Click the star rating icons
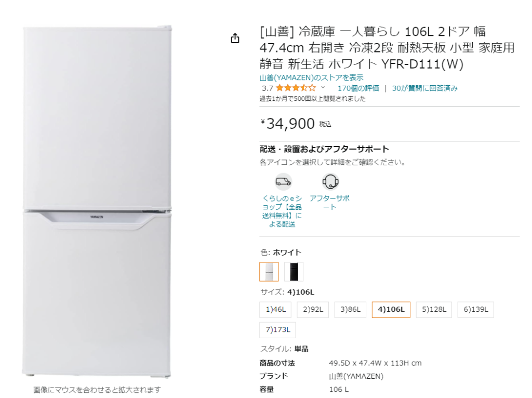Viewport: 532px width, 398px height. [296, 88]
